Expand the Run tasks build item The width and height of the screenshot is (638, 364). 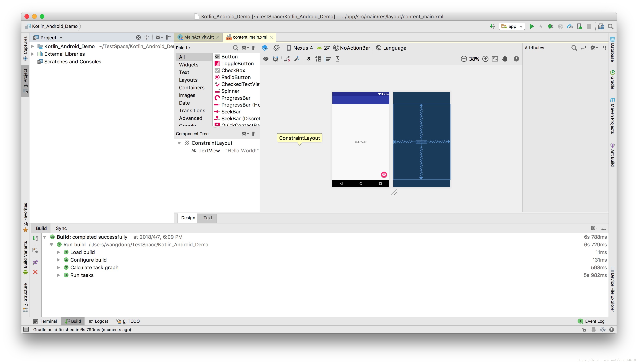coord(59,275)
